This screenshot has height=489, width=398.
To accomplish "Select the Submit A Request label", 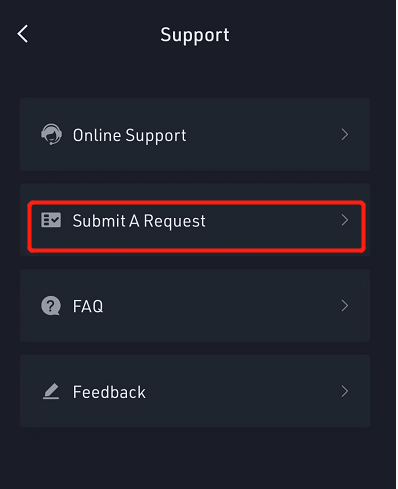I will pyautogui.click(x=139, y=221).
